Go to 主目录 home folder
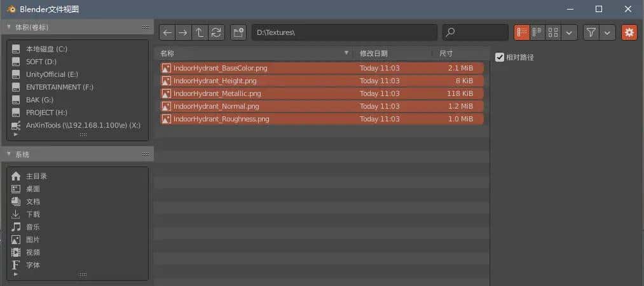 [x=77, y=176]
